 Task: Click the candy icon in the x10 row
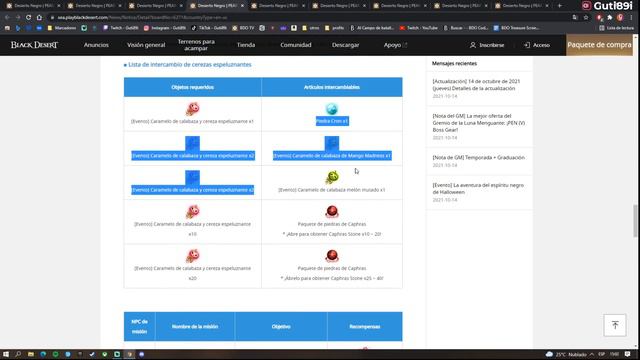tap(193, 211)
